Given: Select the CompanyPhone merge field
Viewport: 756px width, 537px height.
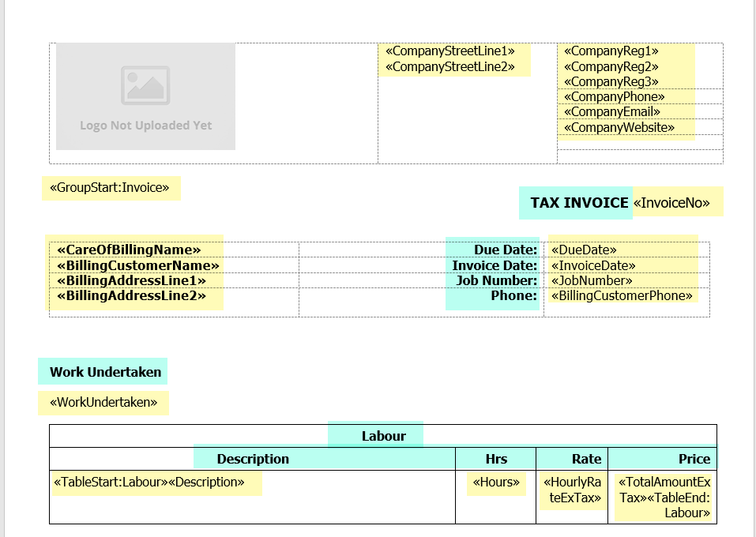Looking at the screenshot, I should [614, 97].
